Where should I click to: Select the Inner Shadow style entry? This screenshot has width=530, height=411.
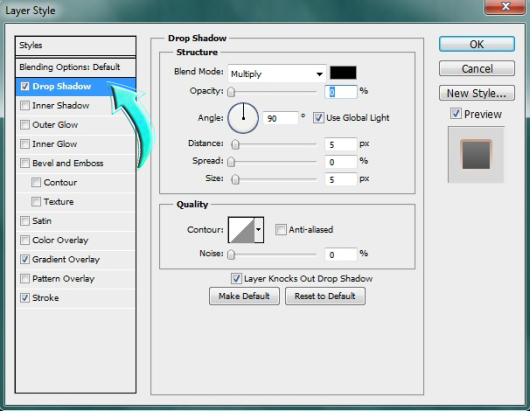click(x=76, y=105)
